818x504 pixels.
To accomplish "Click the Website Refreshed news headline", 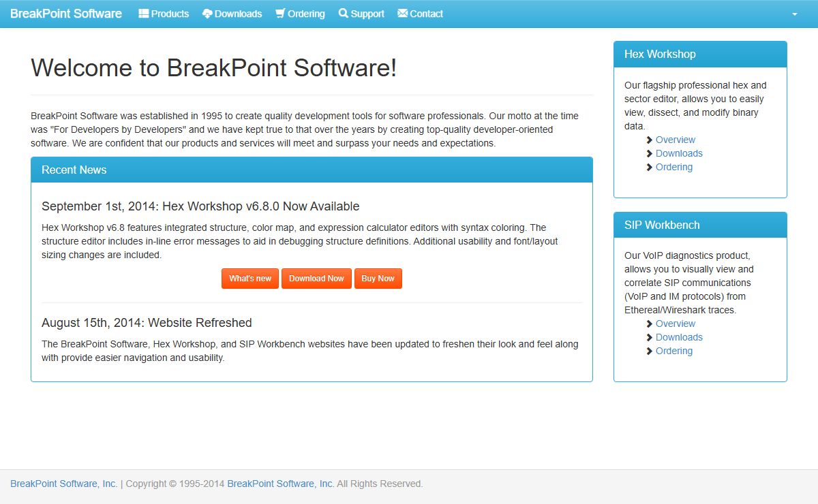I will 147,323.
